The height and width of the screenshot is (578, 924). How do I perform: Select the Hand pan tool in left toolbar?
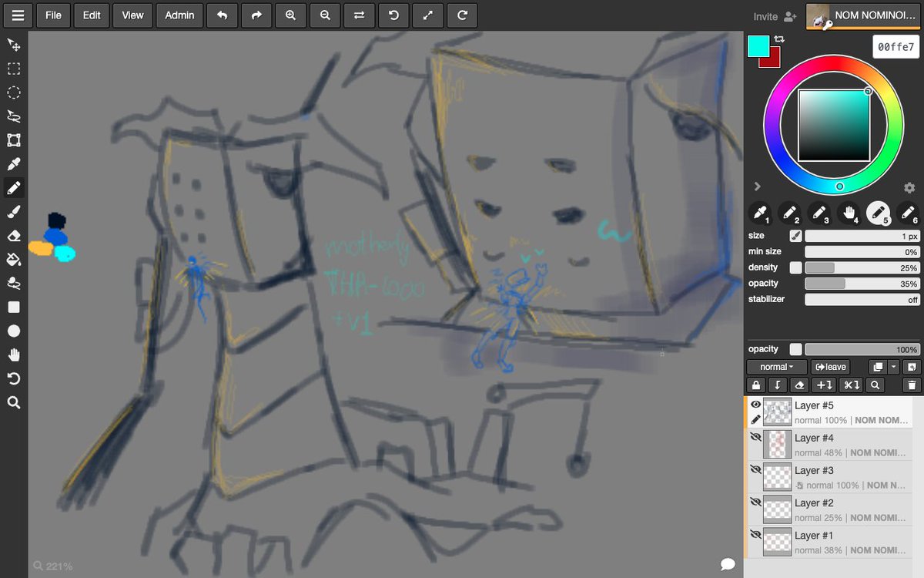pyautogui.click(x=14, y=355)
